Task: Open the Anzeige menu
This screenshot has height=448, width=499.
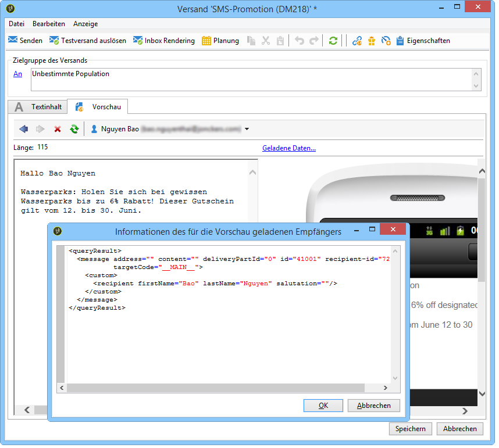Action: (85, 24)
